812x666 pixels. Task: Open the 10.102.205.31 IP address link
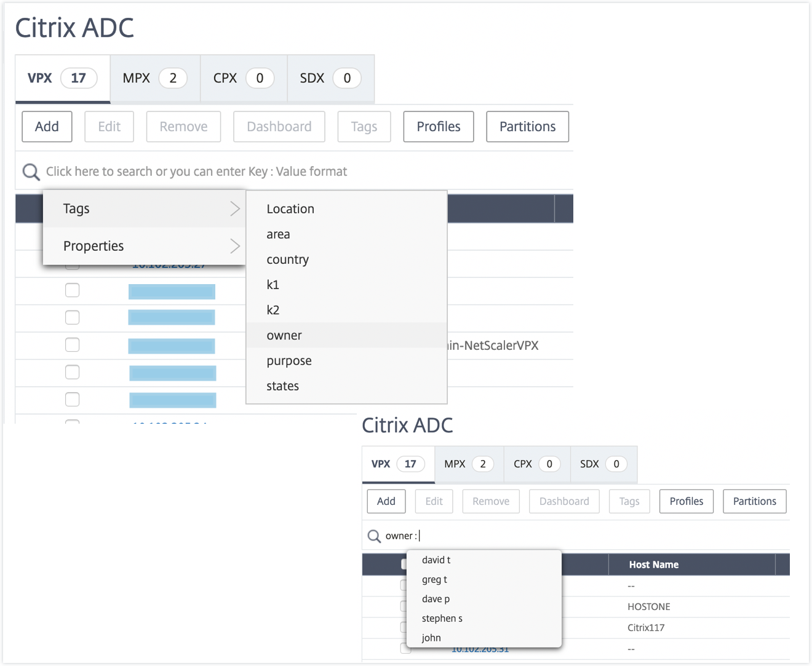pos(480,649)
